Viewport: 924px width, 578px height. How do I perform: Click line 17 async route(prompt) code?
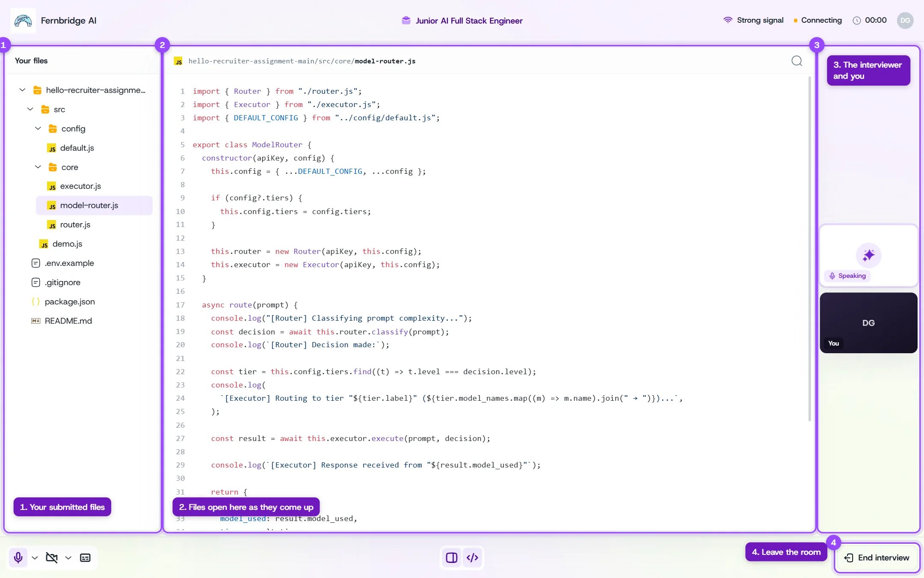click(250, 305)
